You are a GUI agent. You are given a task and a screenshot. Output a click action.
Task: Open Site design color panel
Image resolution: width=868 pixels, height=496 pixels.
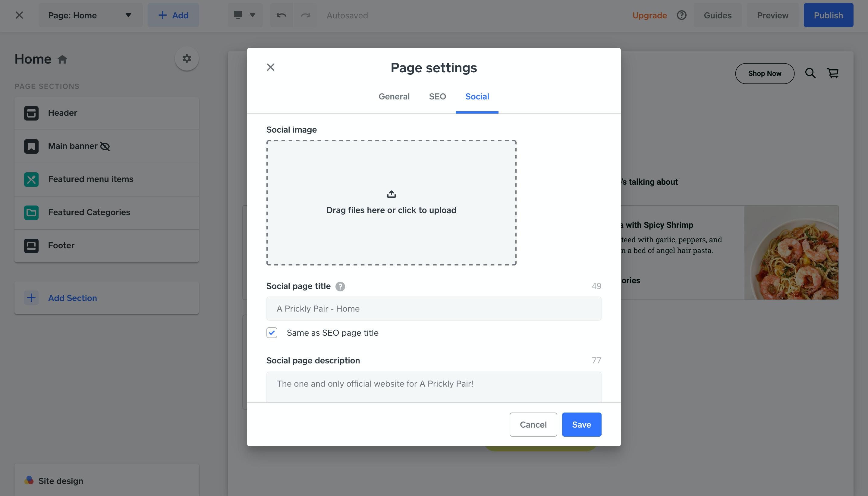click(61, 481)
